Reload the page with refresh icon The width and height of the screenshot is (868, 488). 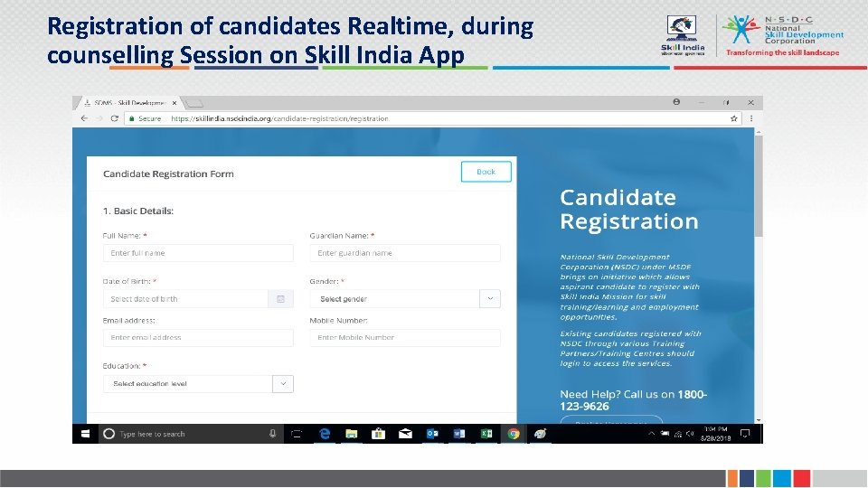tap(115, 118)
